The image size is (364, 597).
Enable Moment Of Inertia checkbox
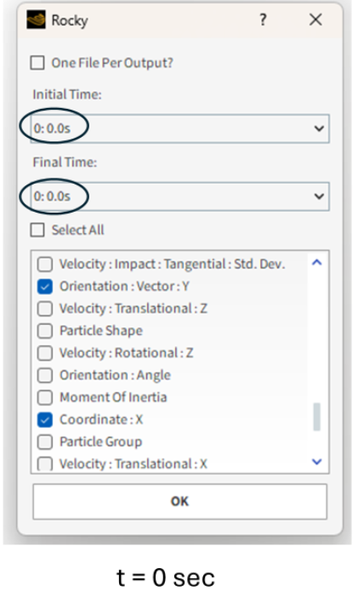click(45, 397)
